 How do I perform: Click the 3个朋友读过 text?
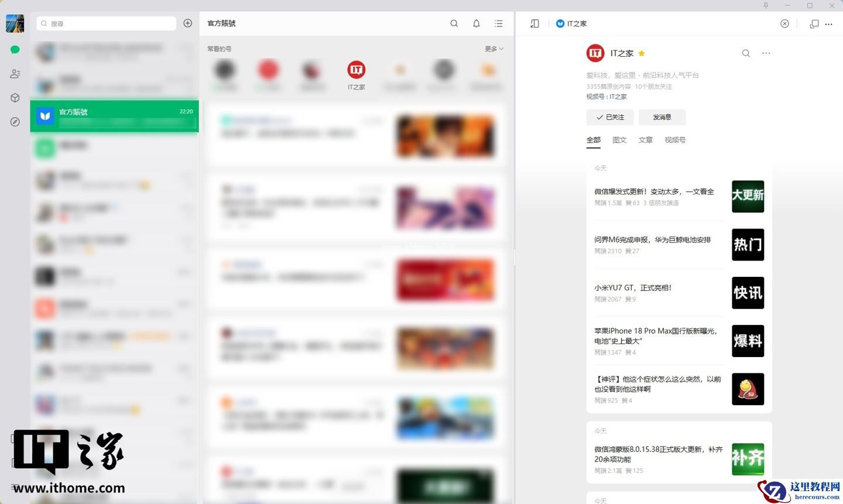(661, 203)
